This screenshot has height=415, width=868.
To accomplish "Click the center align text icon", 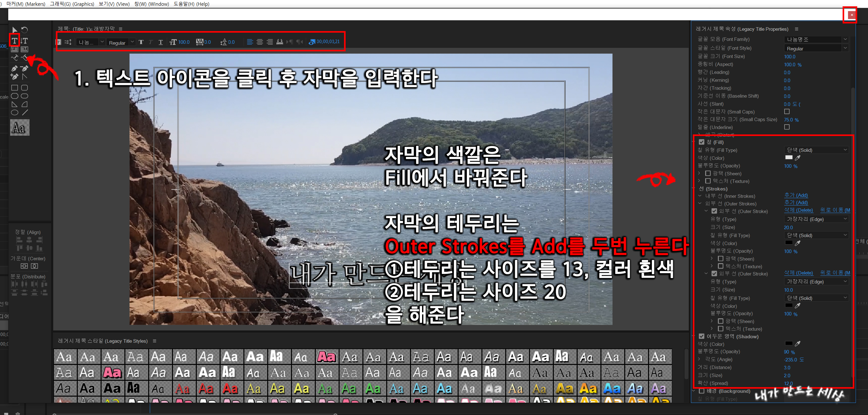I will pos(260,42).
